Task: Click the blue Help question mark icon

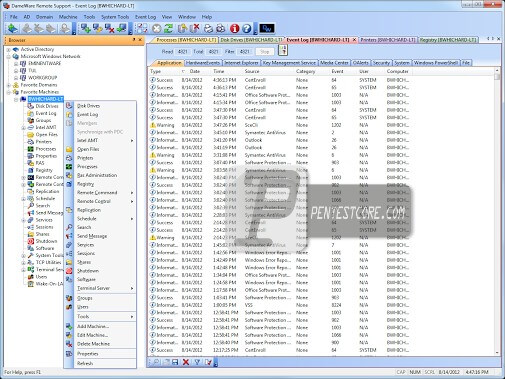Action: [x=247, y=29]
